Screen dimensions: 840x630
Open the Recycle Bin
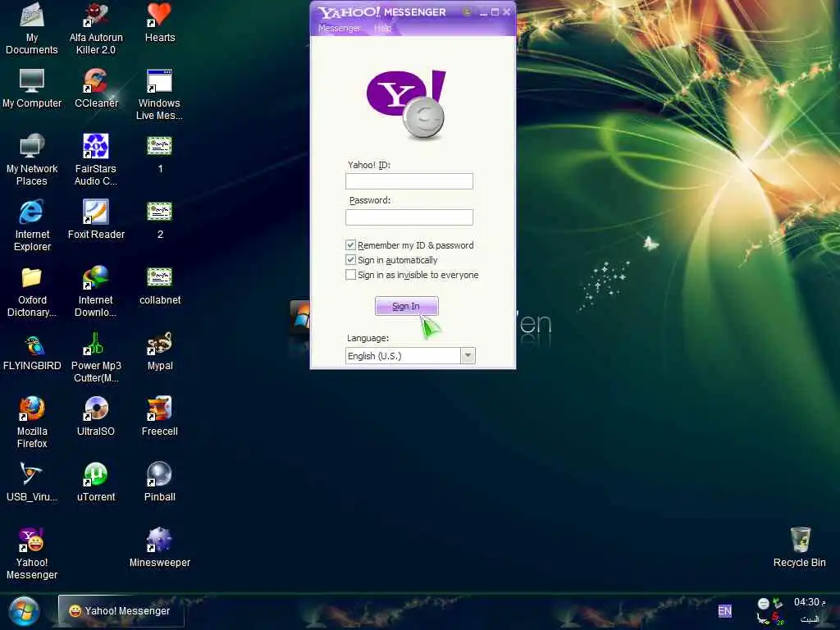coord(799,547)
